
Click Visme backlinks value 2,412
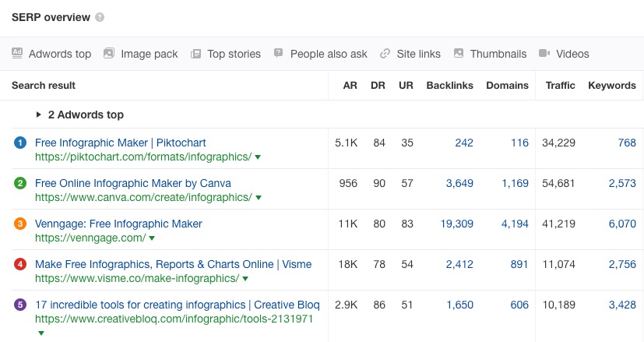tap(459, 264)
